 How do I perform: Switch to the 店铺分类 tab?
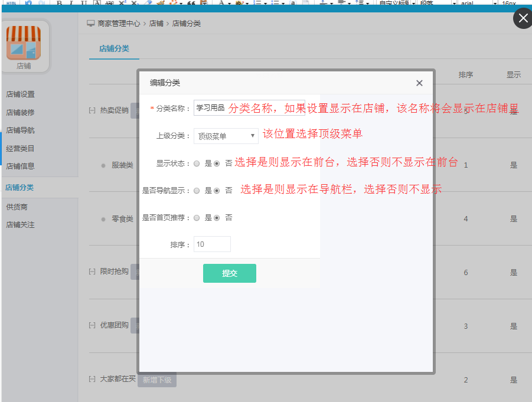[x=114, y=48]
